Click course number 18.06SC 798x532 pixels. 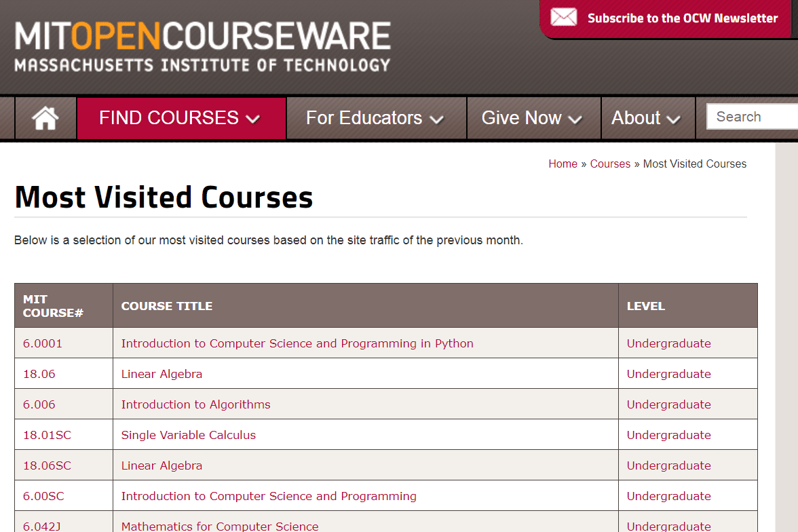pos(47,465)
